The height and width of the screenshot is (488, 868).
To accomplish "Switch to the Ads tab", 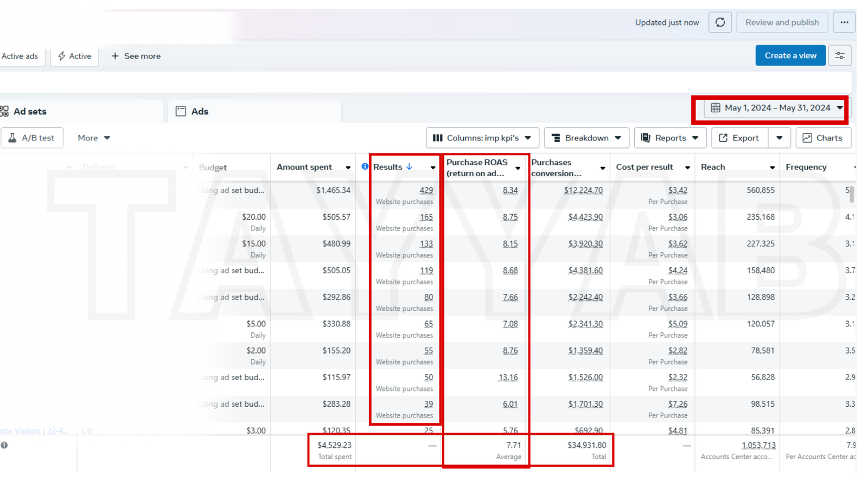I will coord(199,111).
